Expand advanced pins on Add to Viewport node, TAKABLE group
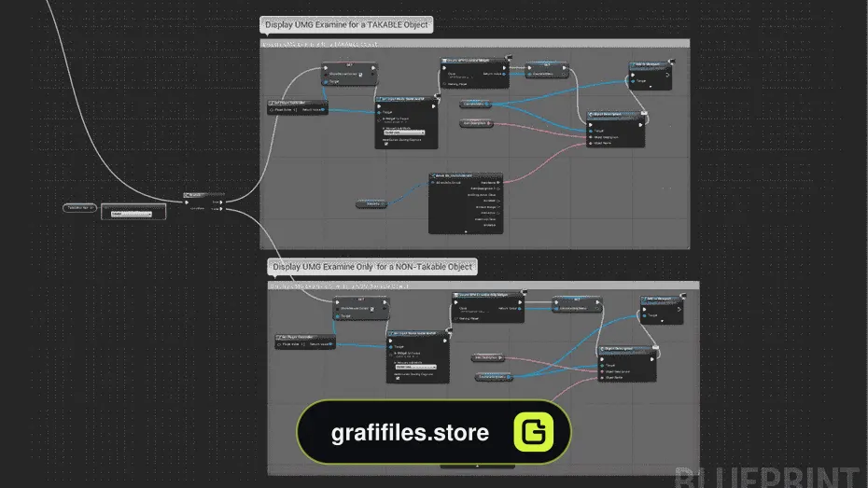 [x=651, y=87]
